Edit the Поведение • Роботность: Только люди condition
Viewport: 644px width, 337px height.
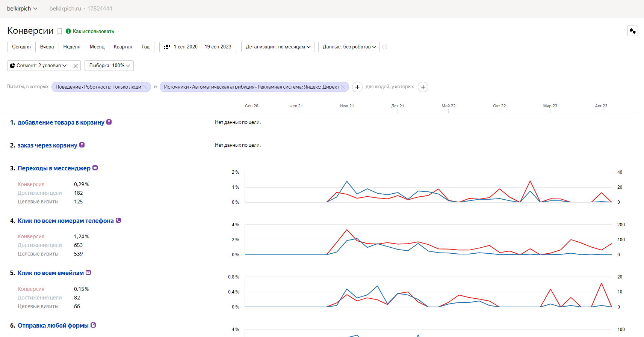pyautogui.click(x=98, y=87)
